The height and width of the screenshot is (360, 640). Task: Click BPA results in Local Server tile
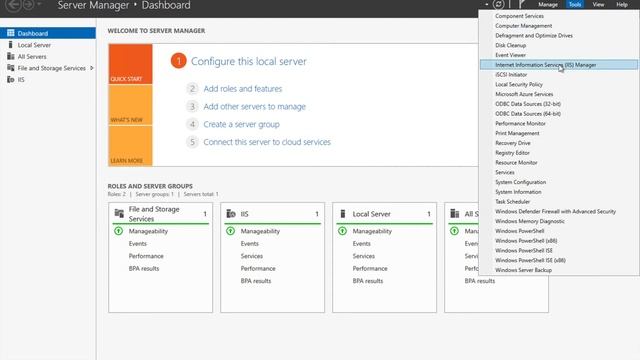pyautogui.click(x=368, y=281)
